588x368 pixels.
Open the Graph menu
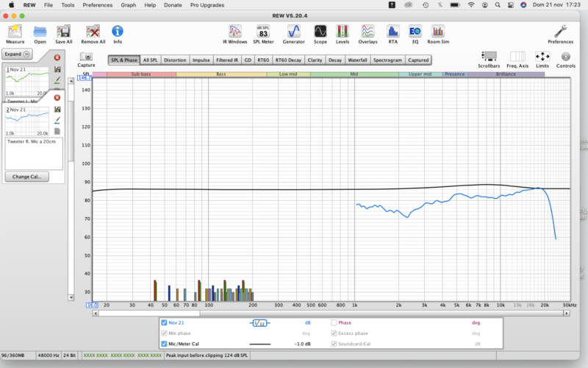point(128,4)
